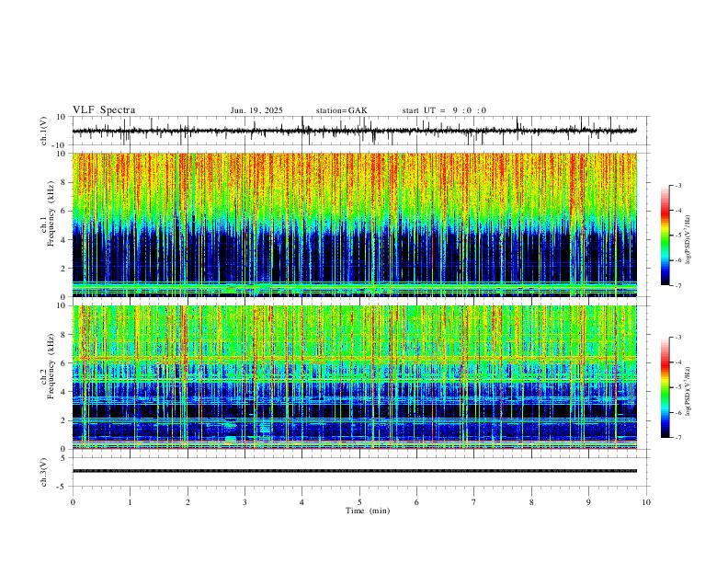The width and height of the screenshot is (728, 563).
Task: Click the "station=GAK" label
Action: click(341, 110)
